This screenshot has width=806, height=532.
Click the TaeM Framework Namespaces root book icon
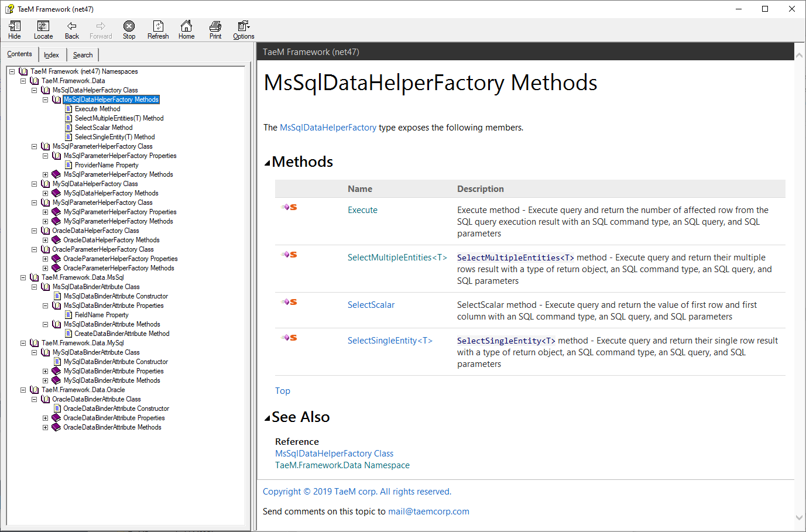click(23, 71)
